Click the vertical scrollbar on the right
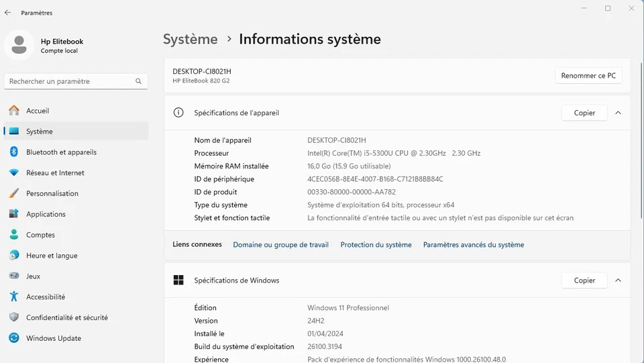The width and height of the screenshot is (644, 363). [641, 140]
